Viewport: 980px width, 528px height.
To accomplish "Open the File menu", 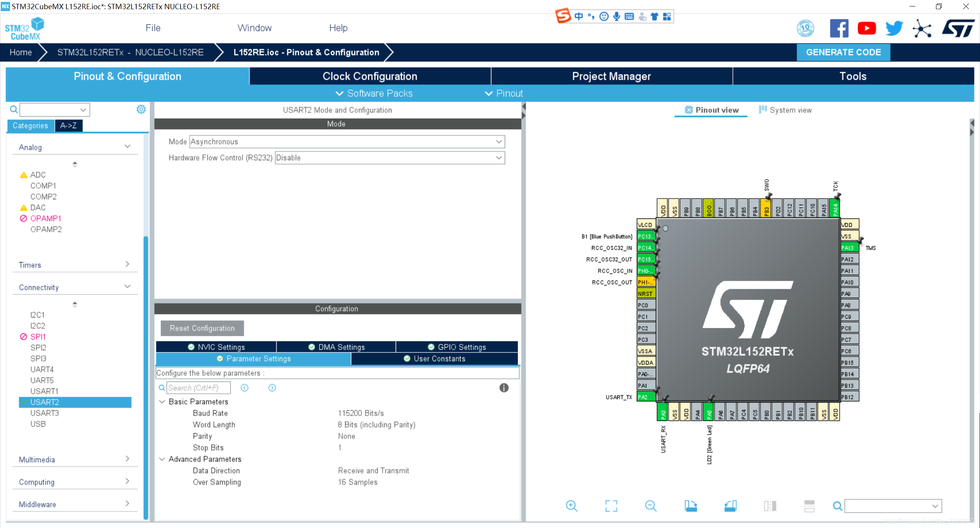I will [x=153, y=28].
